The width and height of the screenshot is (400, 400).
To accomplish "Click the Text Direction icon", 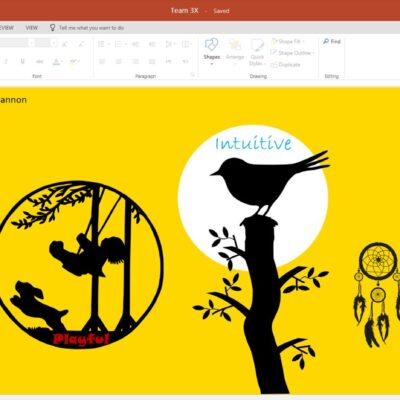I will 169,44.
